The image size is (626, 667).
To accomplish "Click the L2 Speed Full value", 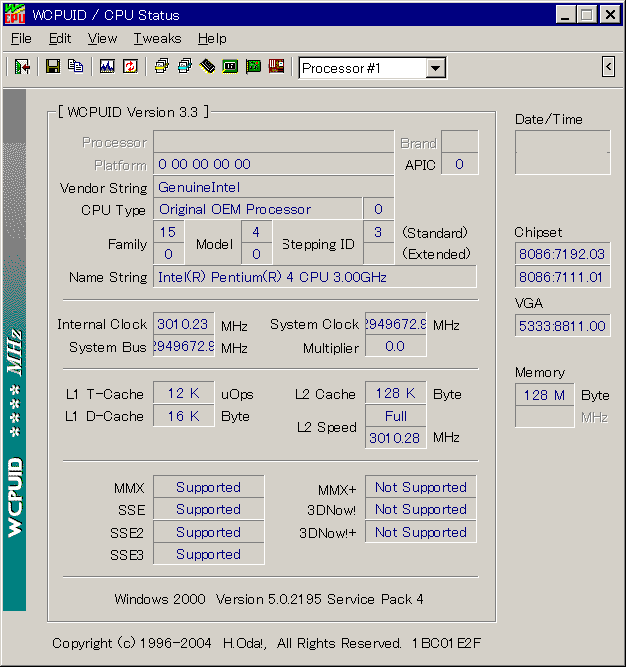I will tap(396, 416).
